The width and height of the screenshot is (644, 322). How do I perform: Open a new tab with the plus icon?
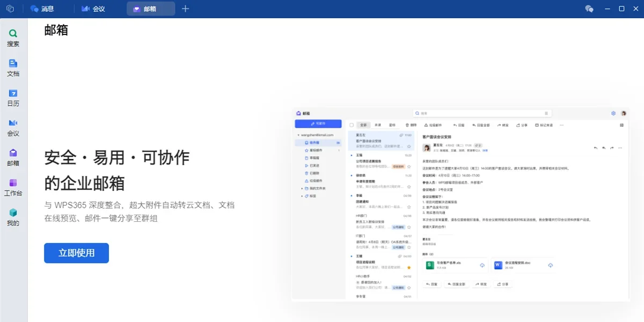tap(185, 9)
